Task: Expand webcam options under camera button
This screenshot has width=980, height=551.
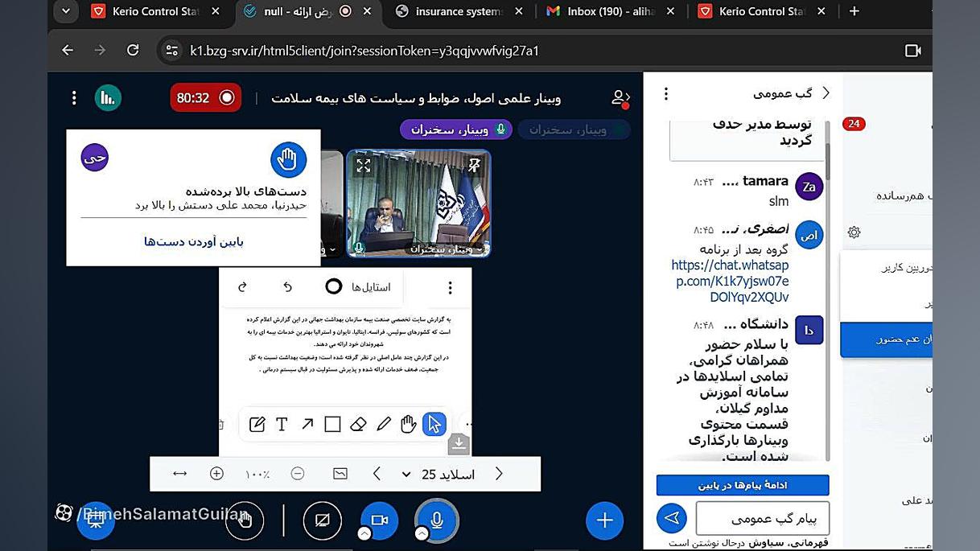Action: (364, 533)
